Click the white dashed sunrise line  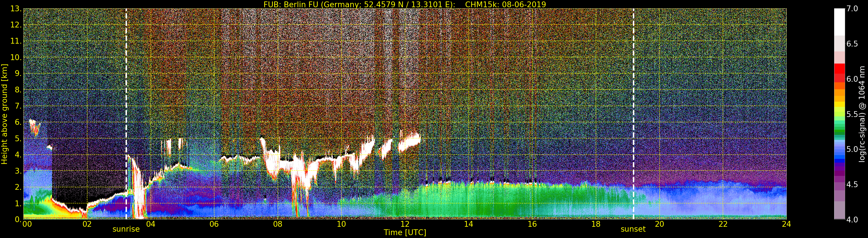pos(126,114)
